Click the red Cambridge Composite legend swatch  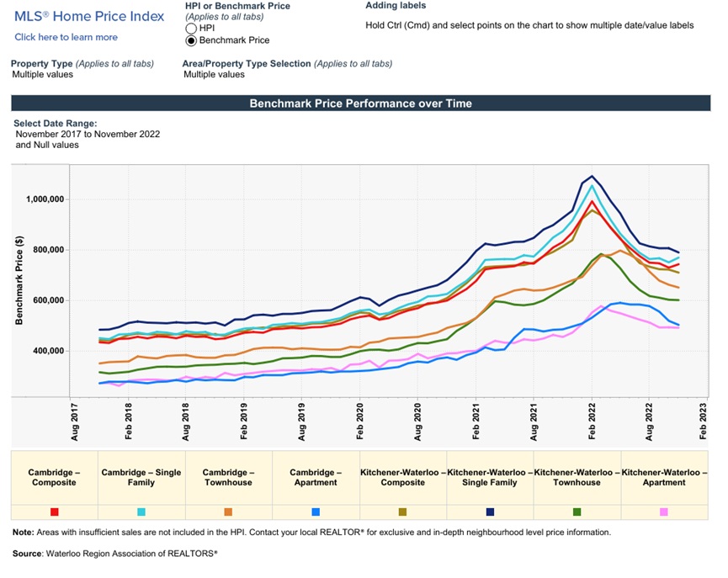point(55,512)
